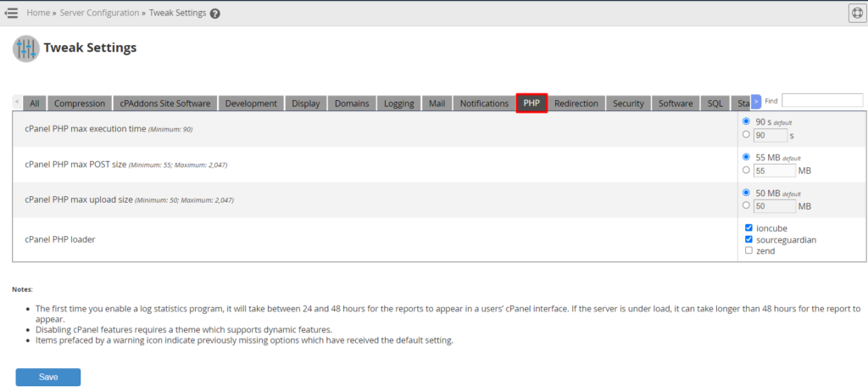Click 'cPanel PHP max POST size' label
This screenshot has height=392, width=868.
(x=75, y=165)
